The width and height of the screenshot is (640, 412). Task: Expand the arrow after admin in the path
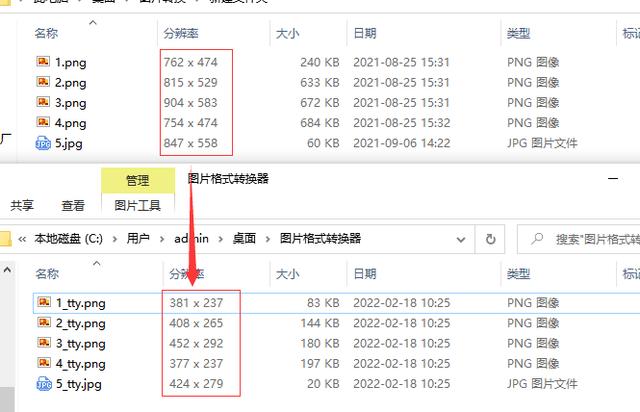coord(221,239)
